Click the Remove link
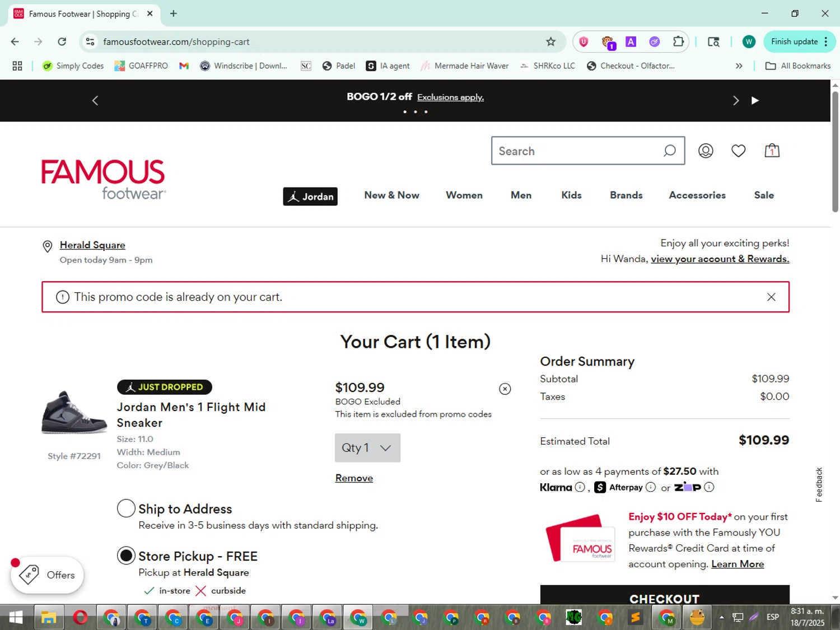Viewport: 840px width, 630px height. tap(354, 478)
